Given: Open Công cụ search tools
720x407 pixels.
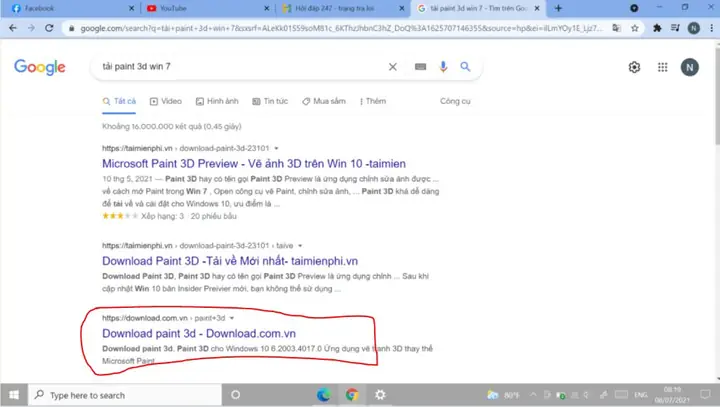Looking at the screenshot, I should [x=455, y=102].
